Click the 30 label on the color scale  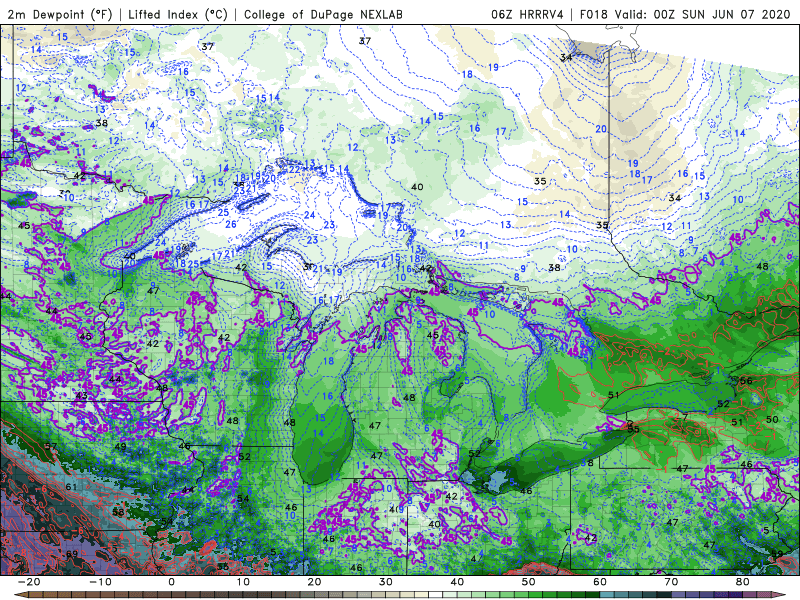click(x=386, y=582)
